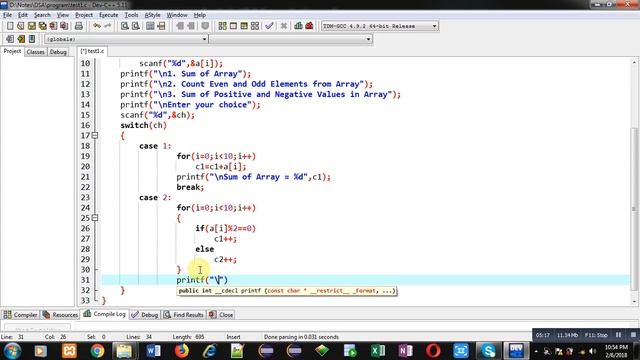Open the Profile Analysis chart icon

(298, 26)
